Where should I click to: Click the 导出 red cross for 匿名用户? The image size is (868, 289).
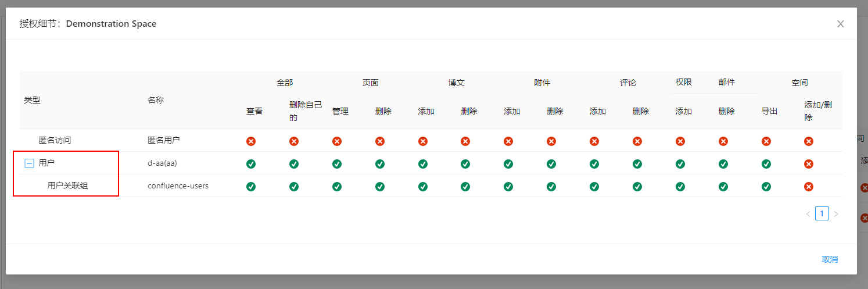click(x=766, y=141)
